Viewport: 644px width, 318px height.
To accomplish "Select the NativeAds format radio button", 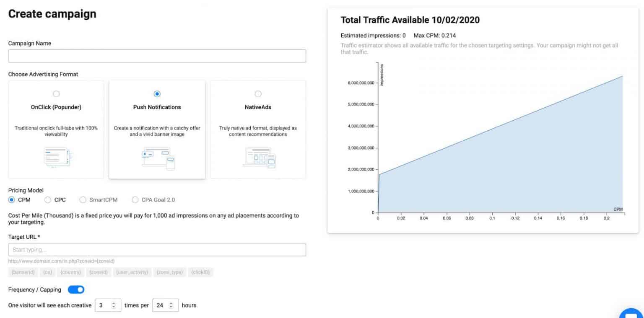I will [258, 94].
